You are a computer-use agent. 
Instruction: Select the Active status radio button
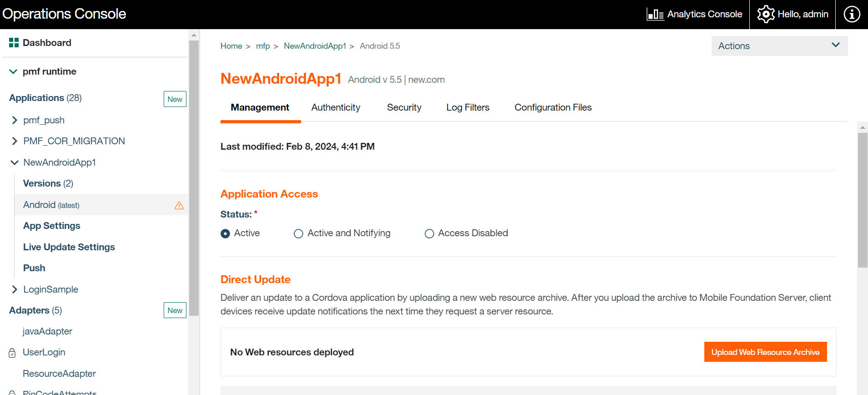click(x=225, y=233)
